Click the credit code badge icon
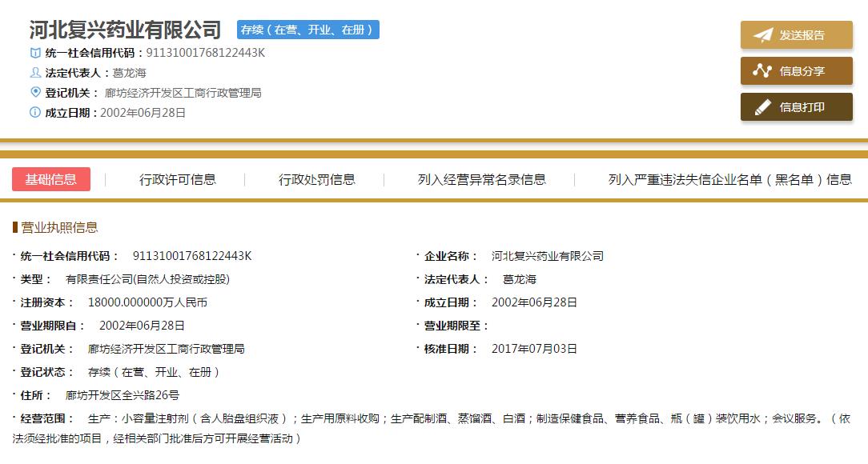The height and width of the screenshot is (464, 868). 35,53
